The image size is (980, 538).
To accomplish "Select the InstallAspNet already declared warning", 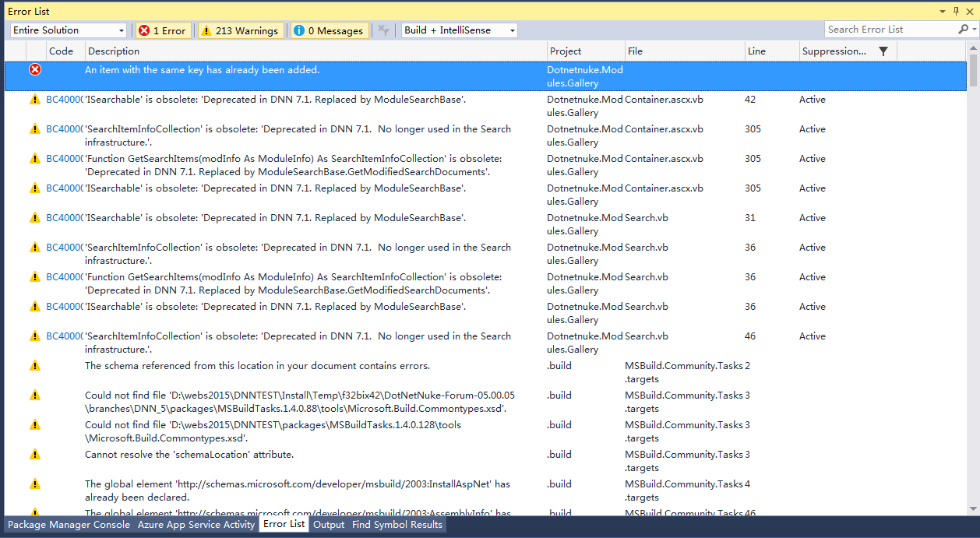I will coord(485,491).
